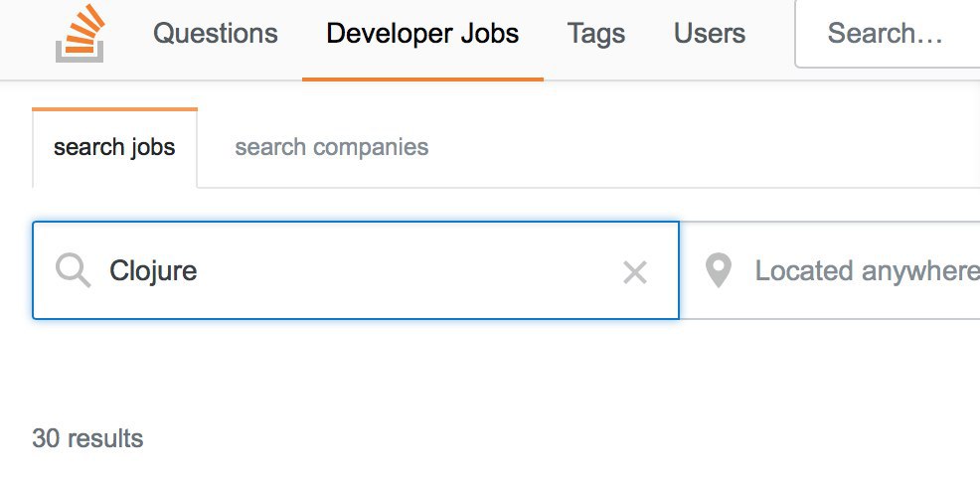
Task: Click inside the Clojure job search field
Action: point(356,270)
